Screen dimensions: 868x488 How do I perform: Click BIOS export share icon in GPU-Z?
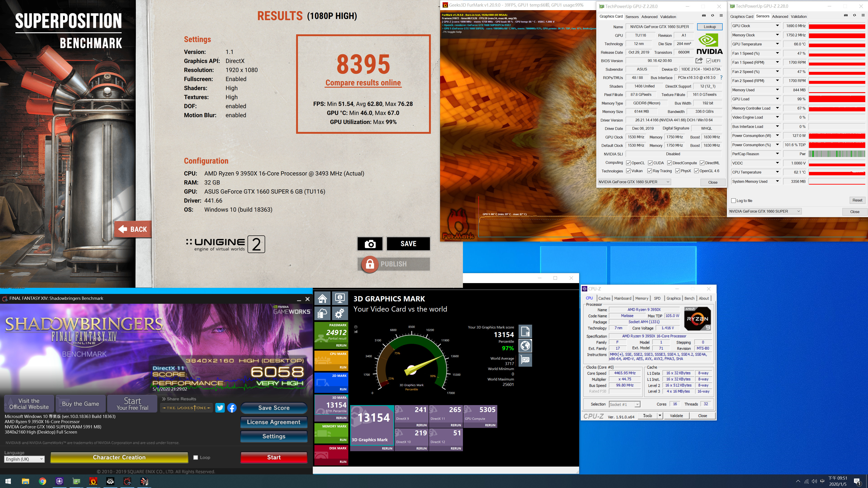tap(699, 61)
